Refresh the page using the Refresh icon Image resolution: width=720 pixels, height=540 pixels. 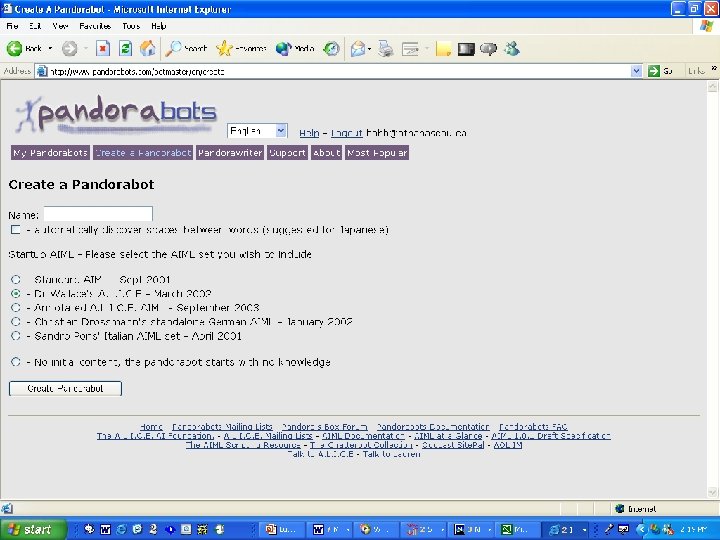pyautogui.click(x=125, y=48)
